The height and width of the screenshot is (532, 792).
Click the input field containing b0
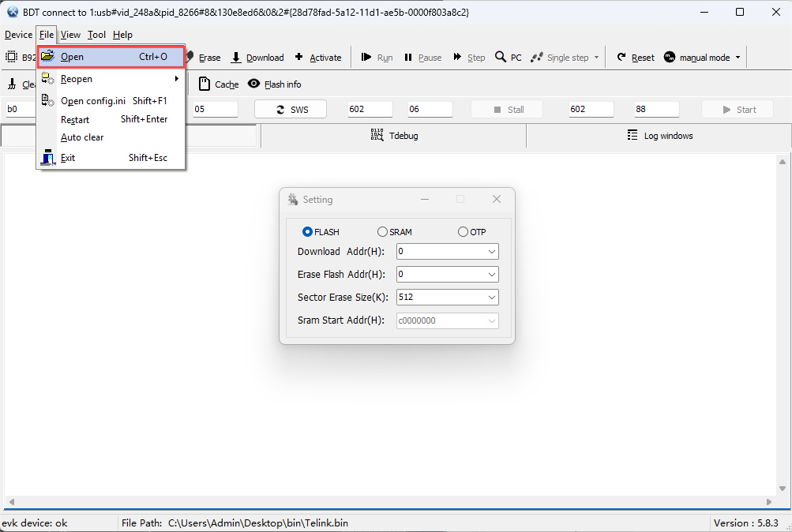(21, 109)
